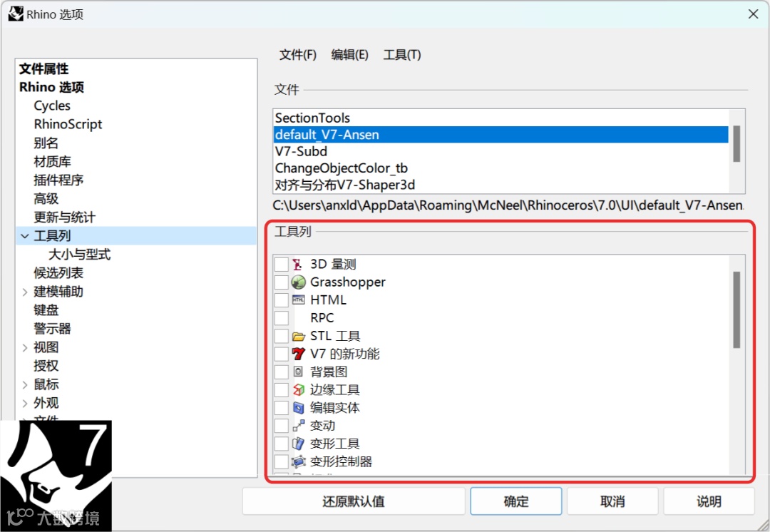
Task: Select 大小与型式 under 工具列
Action: 80,255
